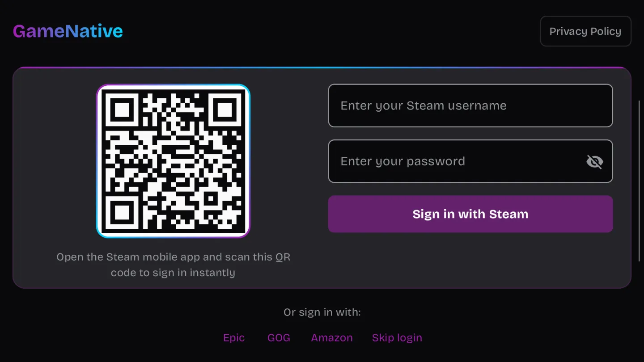
Task: Focus the password input field
Action: tap(470, 161)
